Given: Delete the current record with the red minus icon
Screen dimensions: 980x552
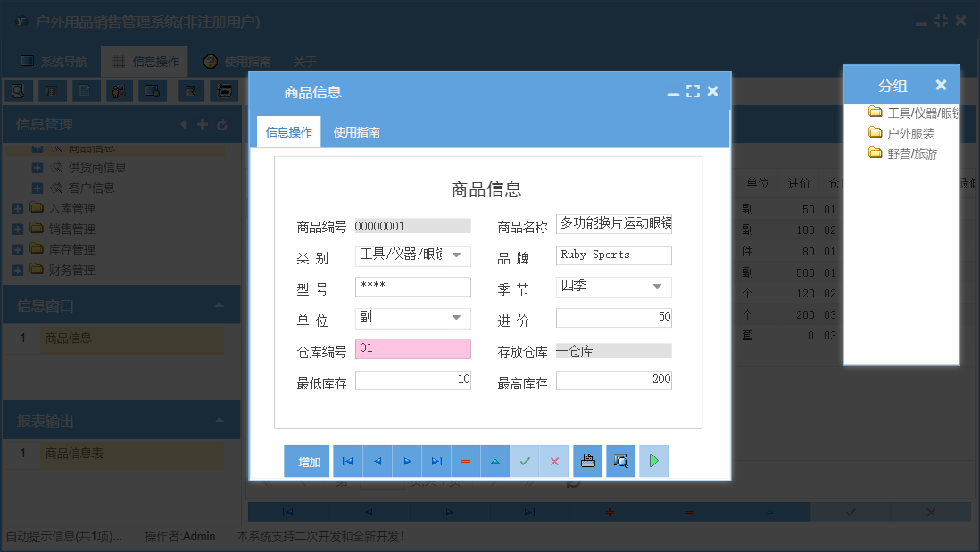Looking at the screenshot, I should 466,461.
